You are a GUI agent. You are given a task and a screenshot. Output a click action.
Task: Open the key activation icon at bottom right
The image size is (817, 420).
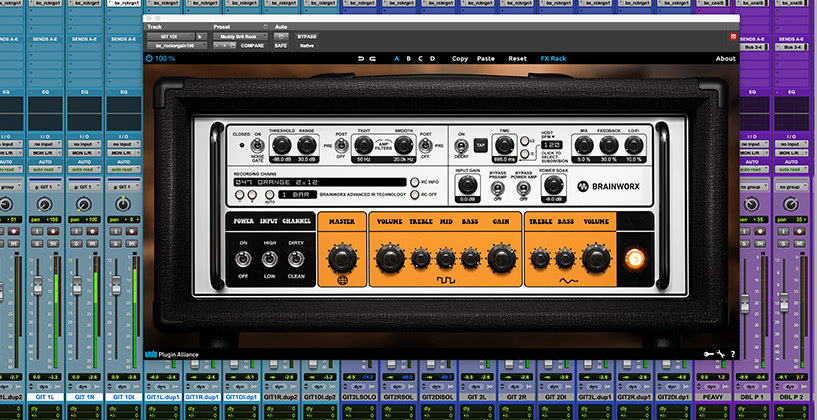pyautogui.click(x=709, y=354)
